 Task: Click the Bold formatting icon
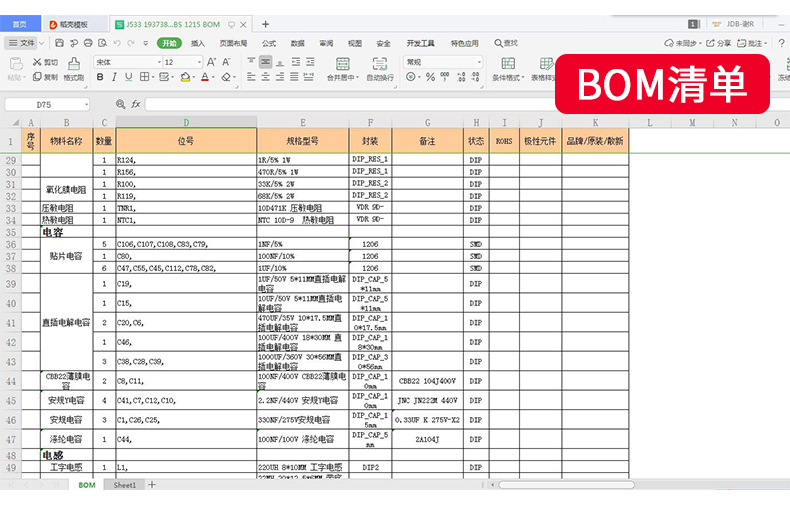point(100,77)
